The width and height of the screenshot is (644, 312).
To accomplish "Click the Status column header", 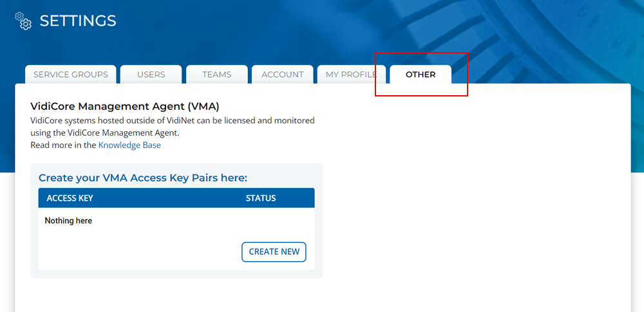I will click(x=261, y=198).
